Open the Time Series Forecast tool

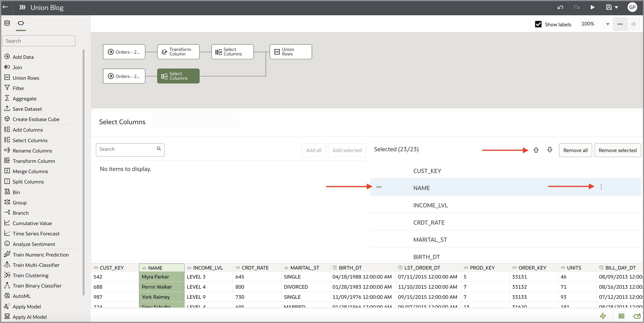[x=36, y=234]
